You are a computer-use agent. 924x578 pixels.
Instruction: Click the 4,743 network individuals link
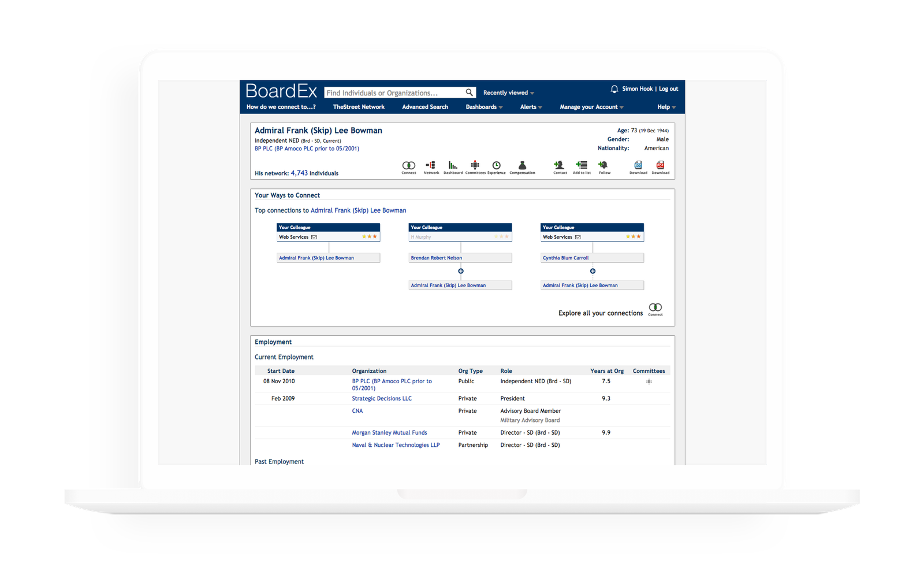(299, 173)
